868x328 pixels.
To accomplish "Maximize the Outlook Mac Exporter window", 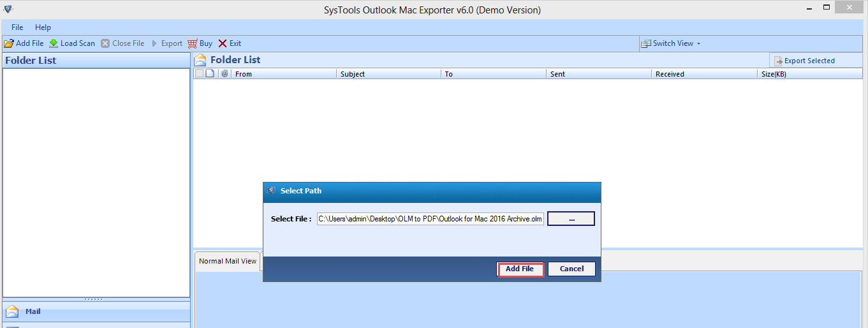I will click(x=827, y=8).
